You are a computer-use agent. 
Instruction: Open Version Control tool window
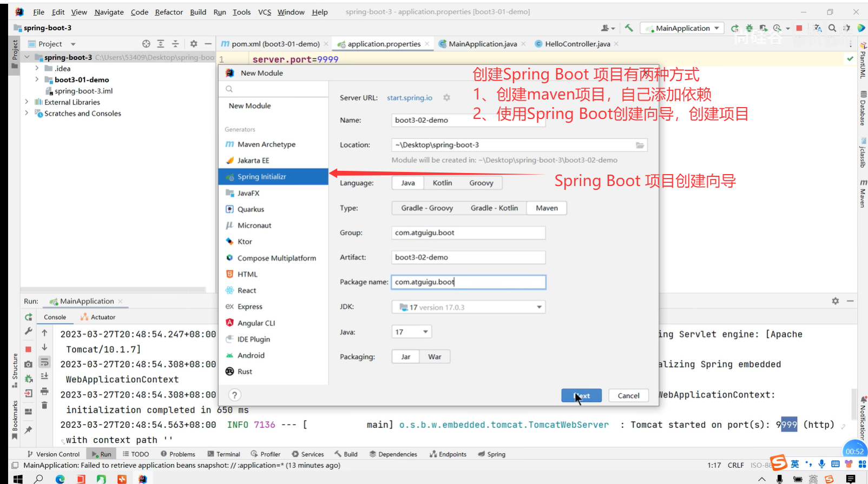click(x=54, y=454)
